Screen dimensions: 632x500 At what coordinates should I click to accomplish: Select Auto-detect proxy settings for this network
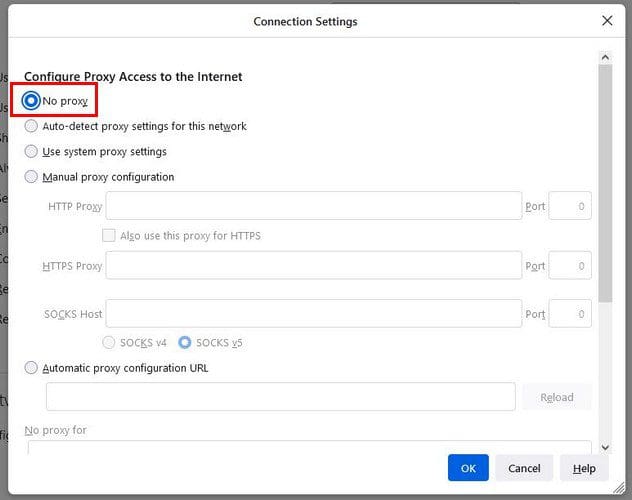click(x=31, y=126)
